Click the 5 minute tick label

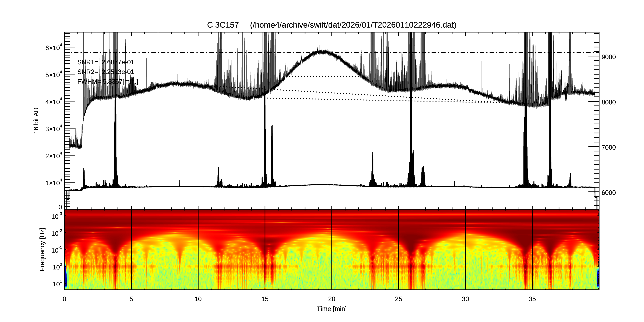point(131,299)
